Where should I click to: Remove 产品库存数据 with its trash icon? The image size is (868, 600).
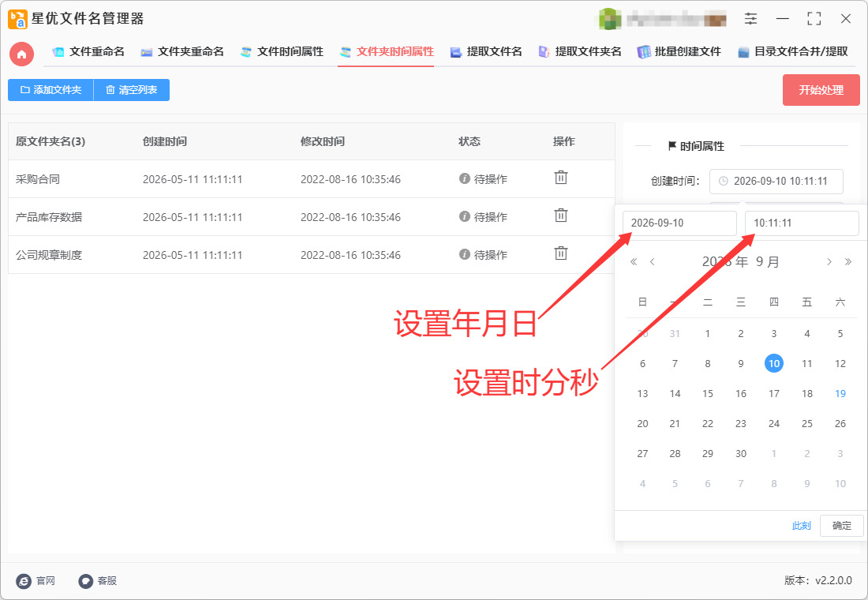click(561, 216)
